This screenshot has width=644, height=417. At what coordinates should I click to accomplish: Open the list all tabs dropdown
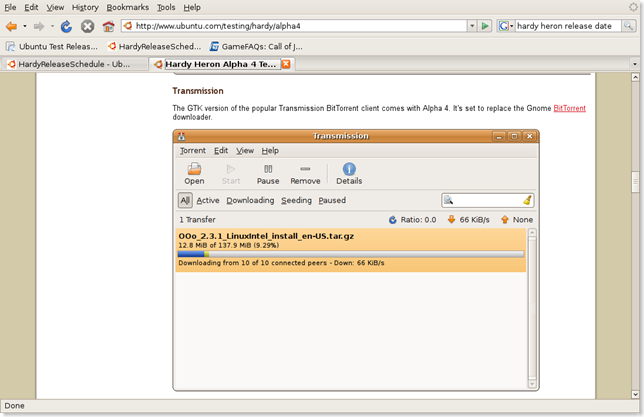click(635, 64)
